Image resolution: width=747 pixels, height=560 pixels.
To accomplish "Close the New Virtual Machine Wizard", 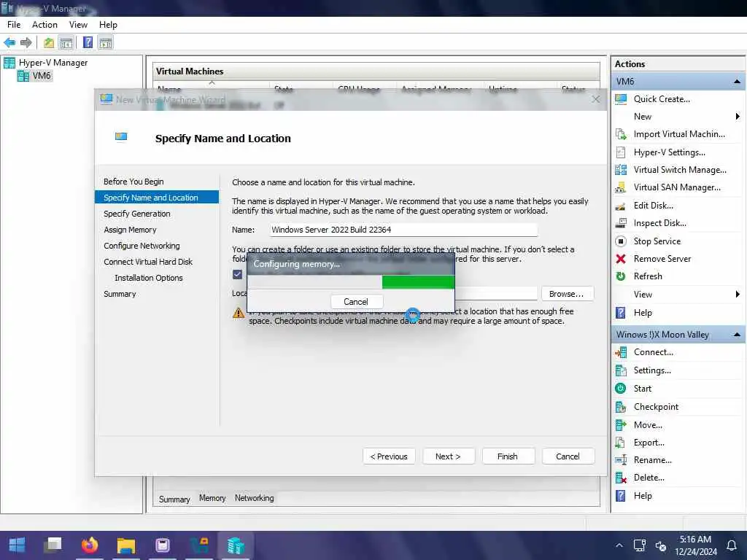I will 595,99.
